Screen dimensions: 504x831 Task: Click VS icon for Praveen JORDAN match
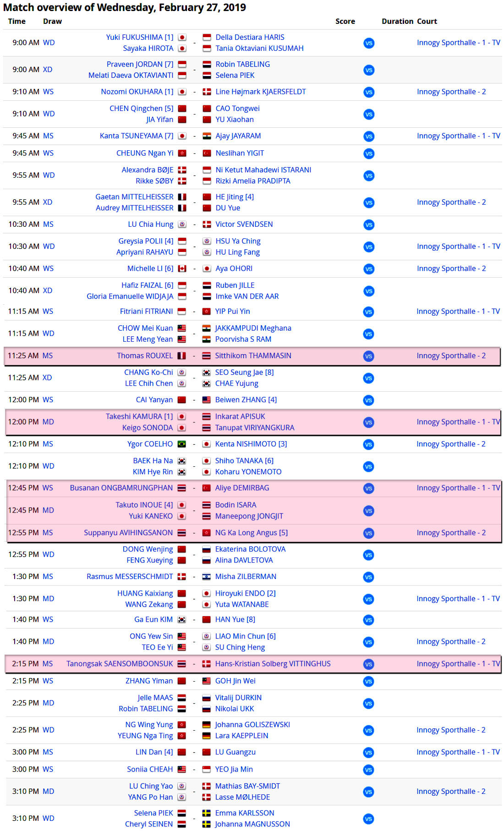(x=369, y=70)
